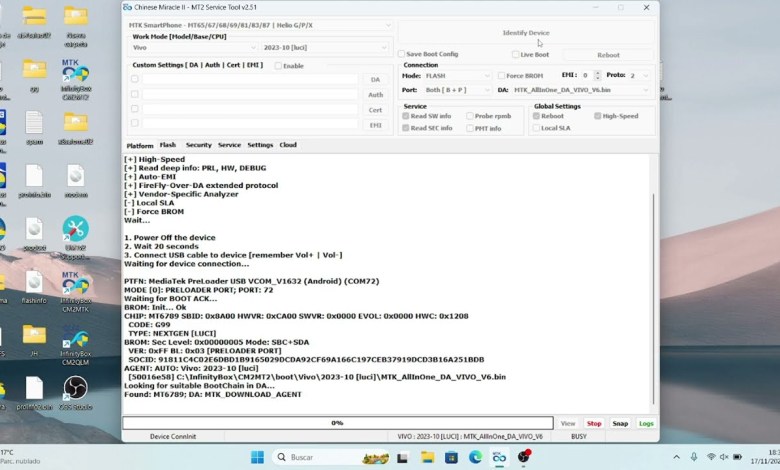Open the Flash tab
Image resolution: width=780 pixels, height=470 pixels.
tap(167, 145)
